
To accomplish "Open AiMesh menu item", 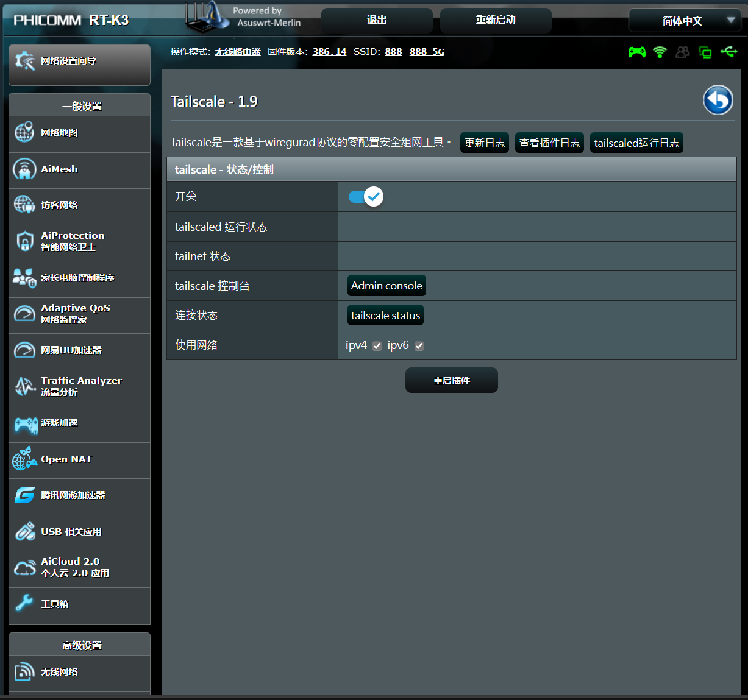I will coord(79,169).
